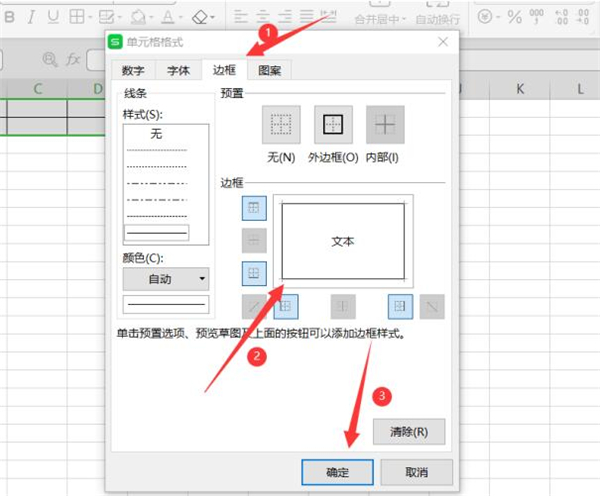Open the 图案 pattern tab
Viewport: 600px width, 496px height.
click(x=269, y=71)
